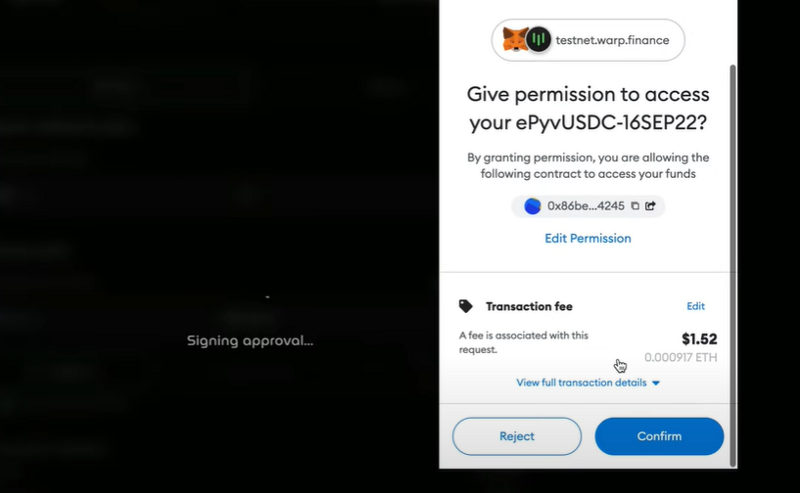The width and height of the screenshot is (800, 493).
Task: Click the 0.000917 ETH fee value
Action: point(681,357)
